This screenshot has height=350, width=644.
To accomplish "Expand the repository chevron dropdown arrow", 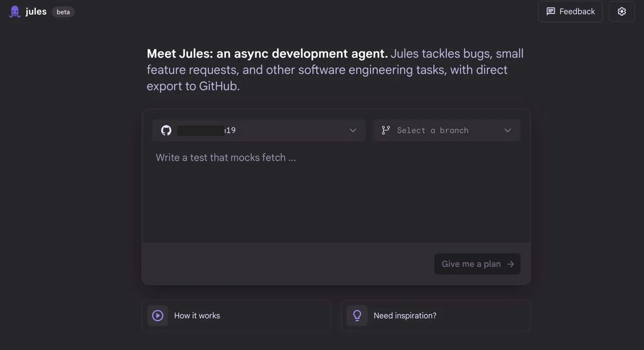I will pos(353,130).
